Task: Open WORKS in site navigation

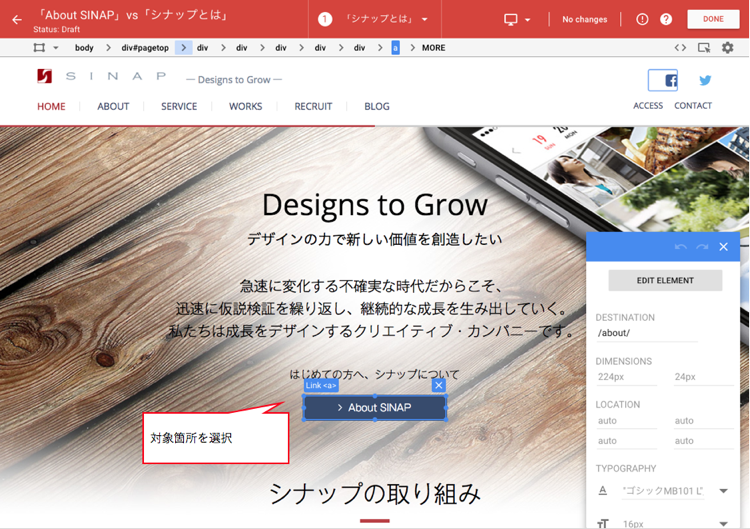Action: pos(245,107)
